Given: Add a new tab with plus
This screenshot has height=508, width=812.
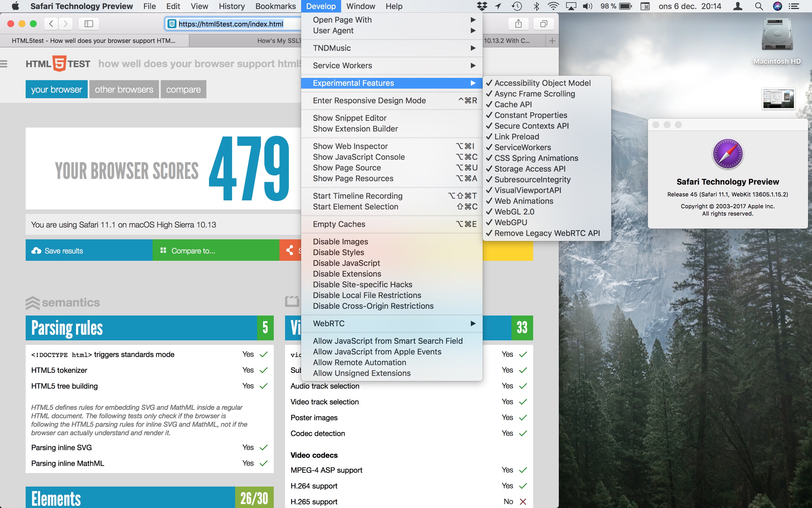Looking at the screenshot, I should point(552,41).
